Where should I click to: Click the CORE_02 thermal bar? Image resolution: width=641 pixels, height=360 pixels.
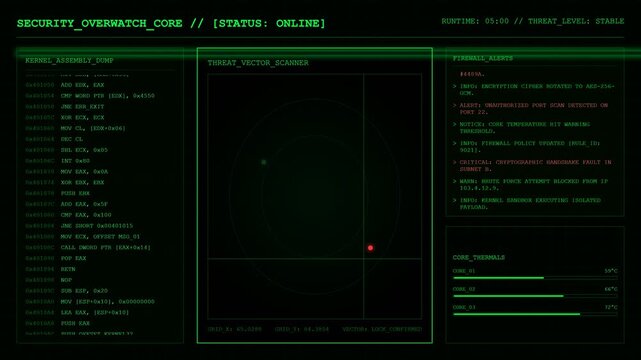coord(535,296)
